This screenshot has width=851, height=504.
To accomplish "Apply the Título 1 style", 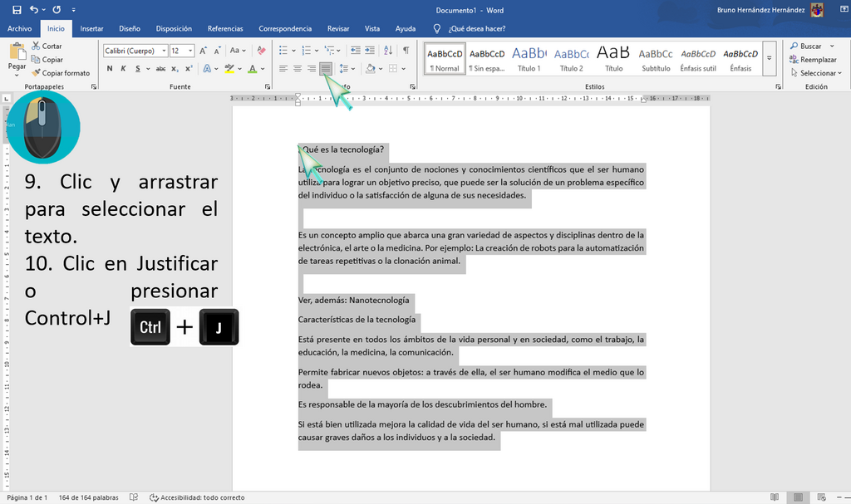I will tap(529, 59).
